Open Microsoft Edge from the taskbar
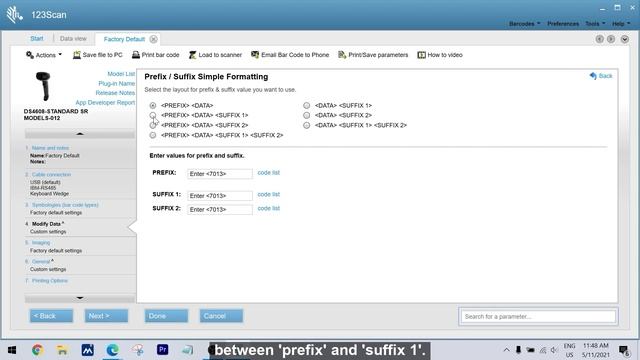 click(x=113, y=350)
